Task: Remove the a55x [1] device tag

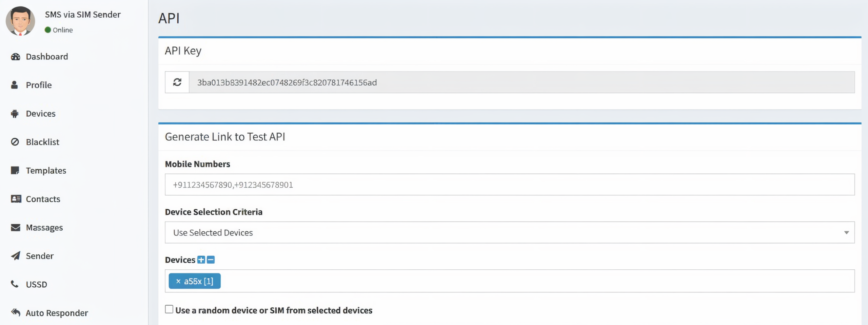Action: [x=178, y=281]
